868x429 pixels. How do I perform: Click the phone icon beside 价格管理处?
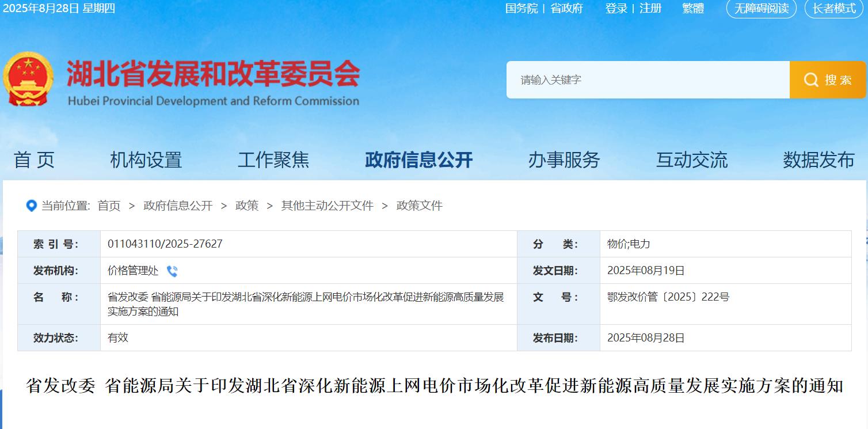pos(172,271)
